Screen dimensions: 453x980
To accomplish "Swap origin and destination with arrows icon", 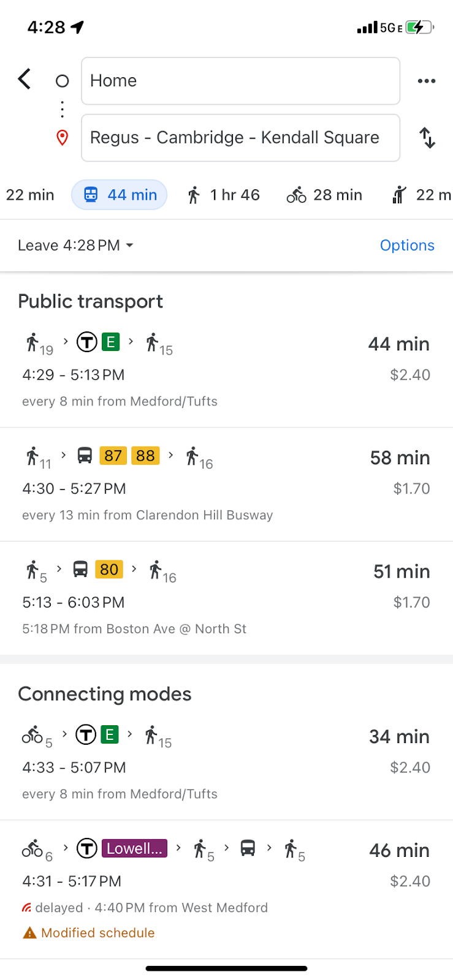I will 427,138.
